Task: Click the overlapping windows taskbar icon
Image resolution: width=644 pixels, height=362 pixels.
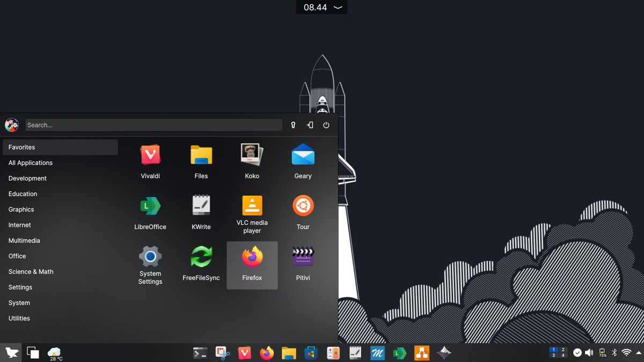Action: coord(33,352)
